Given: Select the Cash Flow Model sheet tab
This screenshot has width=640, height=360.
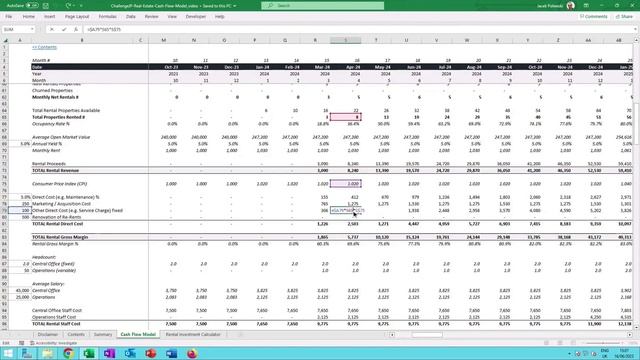Looking at the screenshot, I should [138, 335].
